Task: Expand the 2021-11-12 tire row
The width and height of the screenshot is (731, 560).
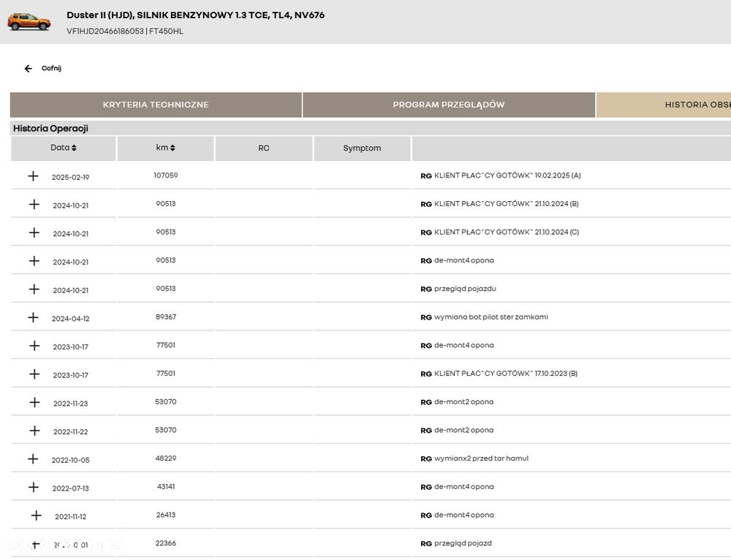Action: pos(36,516)
